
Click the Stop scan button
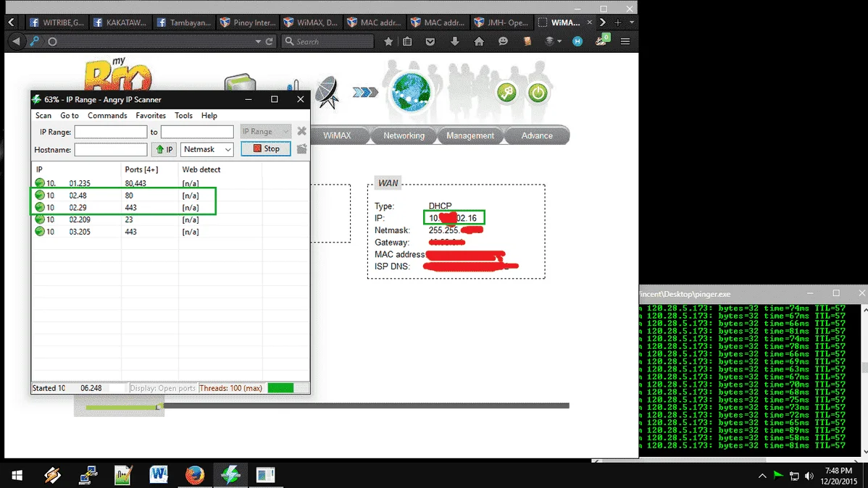pyautogui.click(x=266, y=149)
